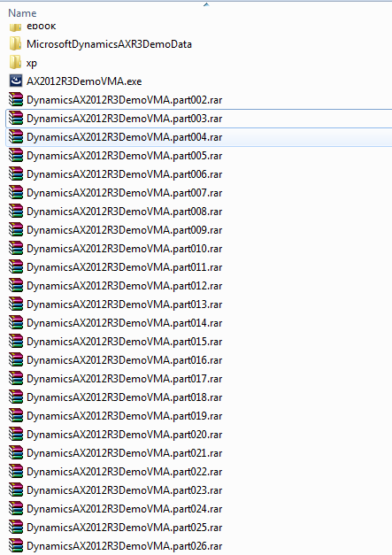Click the sort arrow above the Name column
This screenshot has width=392, height=555.
click(x=206, y=4)
